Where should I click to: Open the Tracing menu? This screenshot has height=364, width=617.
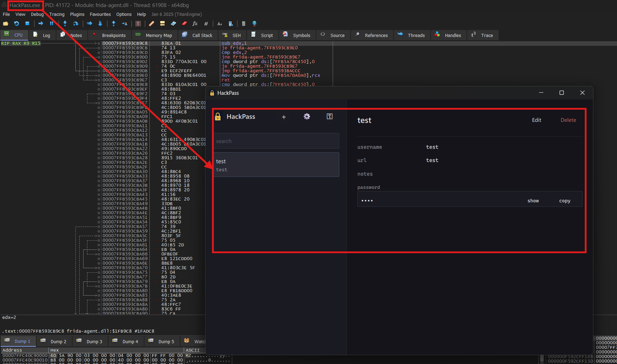(57, 14)
